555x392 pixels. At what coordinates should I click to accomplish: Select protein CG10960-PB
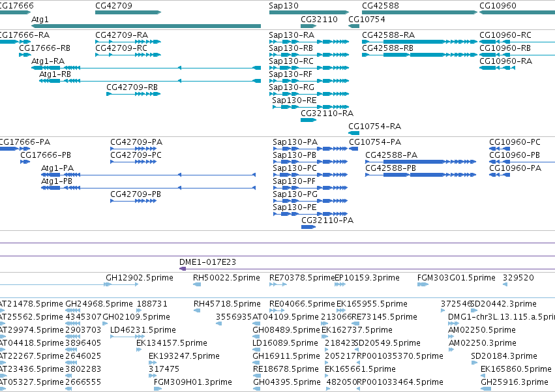point(522,162)
